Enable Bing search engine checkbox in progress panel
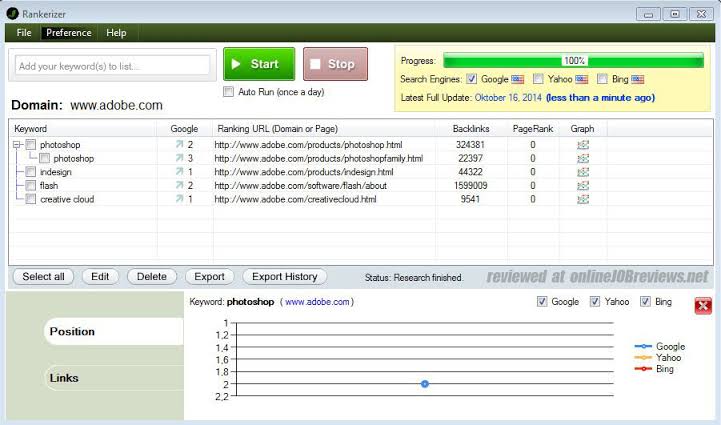Image resolution: width=721 pixels, height=425 pixels. coord(602,79)
